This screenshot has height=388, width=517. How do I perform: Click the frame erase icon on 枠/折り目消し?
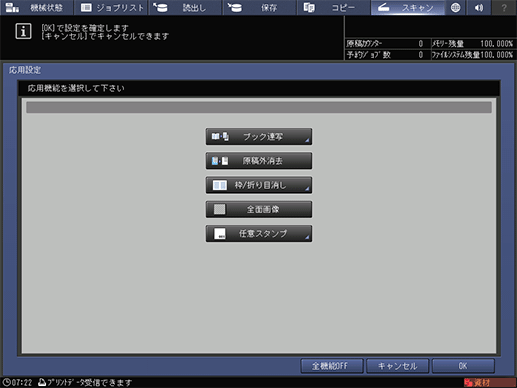coord(220,185)
